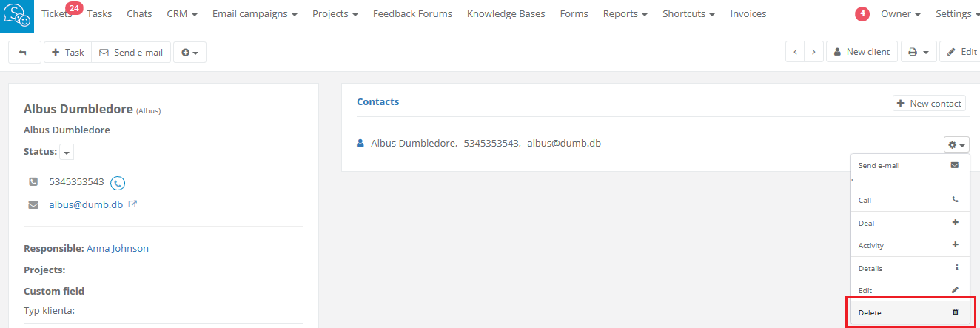Open the CRM menu
980x328 pixels.
tap(182, 14)
